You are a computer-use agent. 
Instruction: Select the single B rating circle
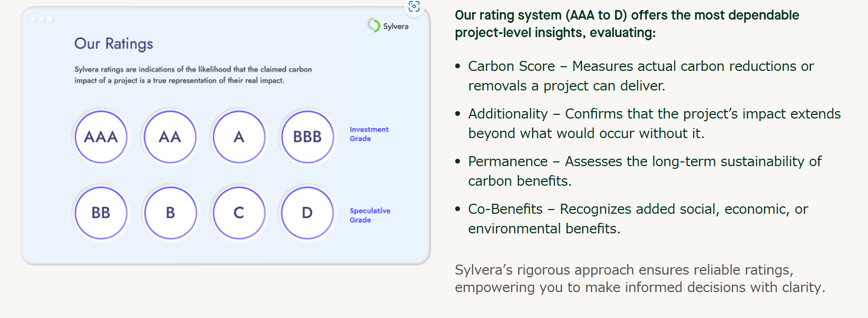tap(170, 212)
